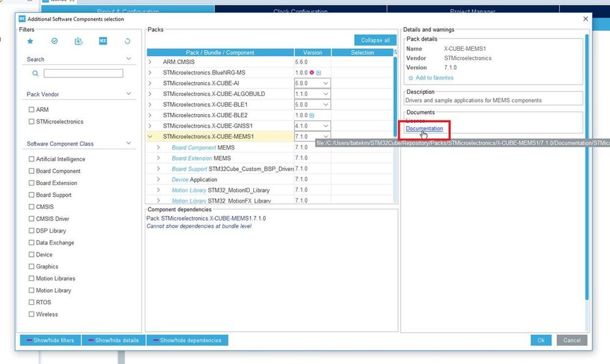This screenshot has width=610, height=364.
Task: Click the install icon beside BlueNRG-MS version
Action: point(319,73)
